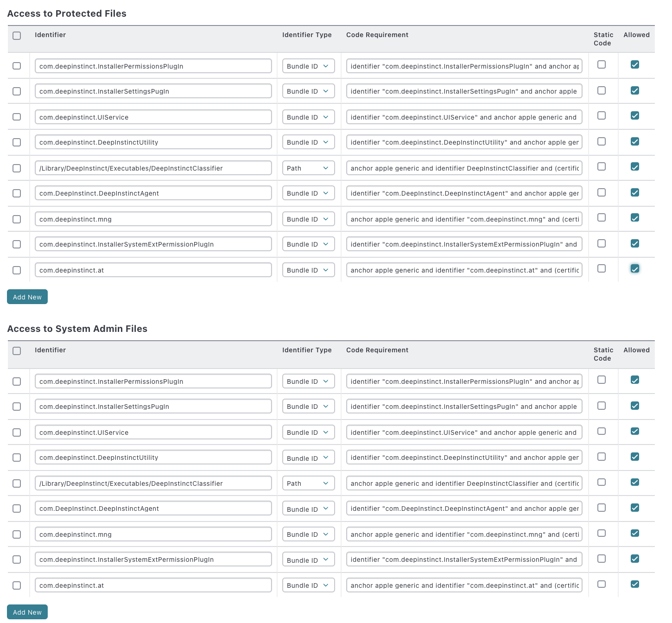Edit identifier field com.DeepInstinct.DeepInstinctAgent in System Admin Files
Viewport: 672px width, 623px height.
pyautogui.click(x=153, y=508)
